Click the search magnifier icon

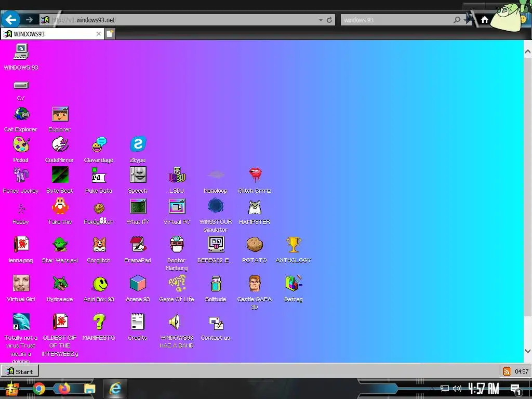tap(457, 20)
